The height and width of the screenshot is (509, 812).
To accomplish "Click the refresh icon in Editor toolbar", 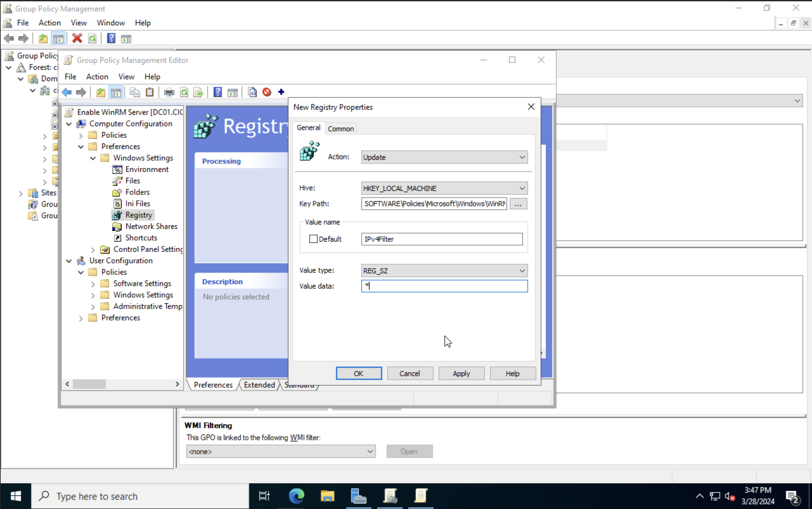I will point(184,92).
